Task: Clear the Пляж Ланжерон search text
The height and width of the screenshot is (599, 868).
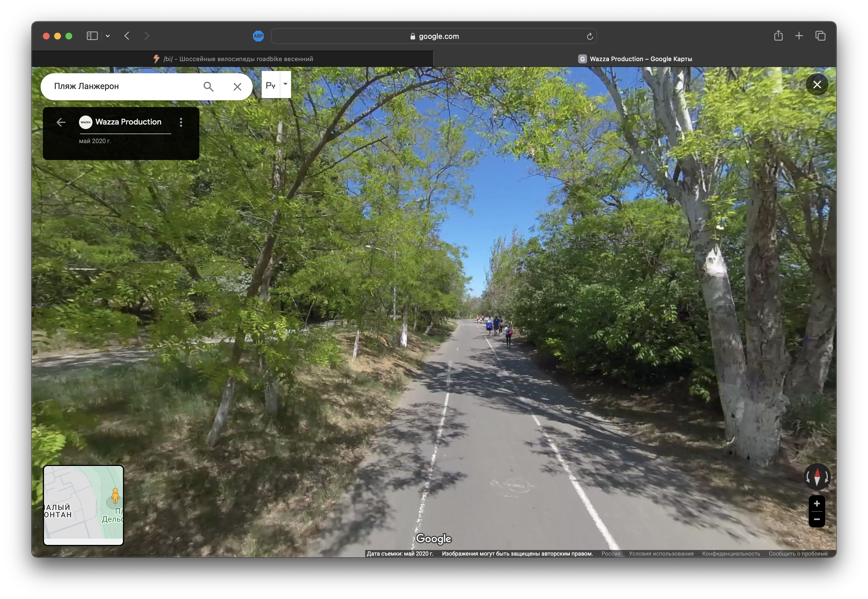Action: 237,87
